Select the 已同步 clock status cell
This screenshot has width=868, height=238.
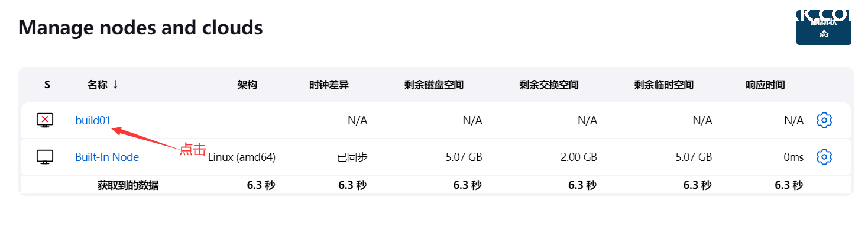[x=352, y=157]
